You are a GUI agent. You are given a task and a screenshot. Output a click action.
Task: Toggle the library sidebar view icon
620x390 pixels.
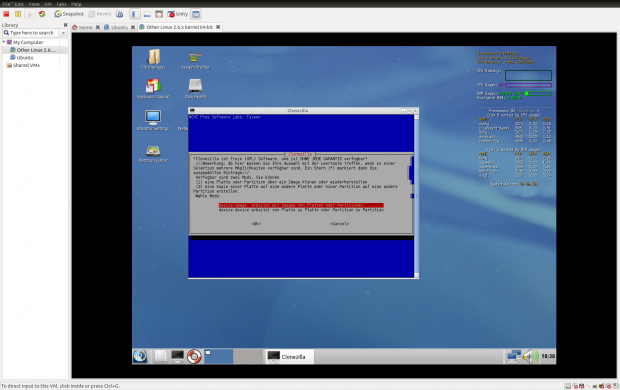point(135,14)
